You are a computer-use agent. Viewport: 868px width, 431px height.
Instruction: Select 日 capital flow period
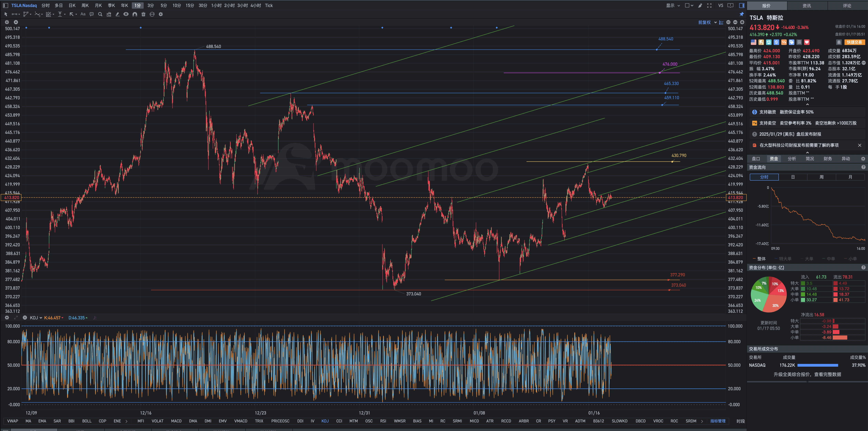(x=793, y=177)
